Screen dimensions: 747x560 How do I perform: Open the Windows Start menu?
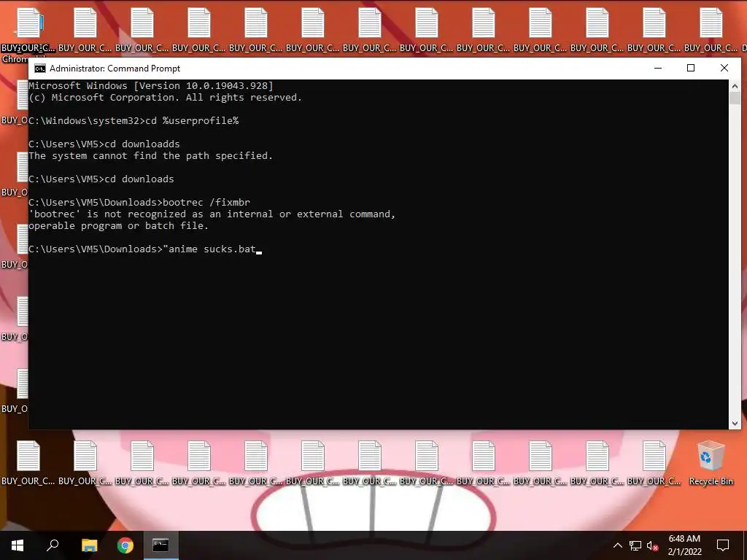tap(18, 545)
